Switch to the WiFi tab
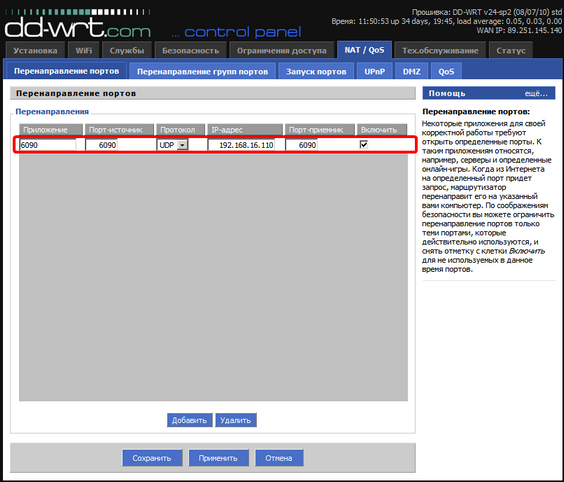 click(x=83, y=50)
